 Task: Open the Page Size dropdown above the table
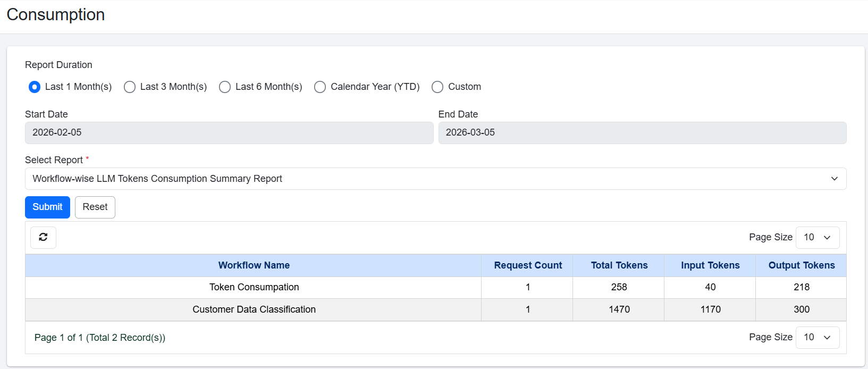point(818,237)
